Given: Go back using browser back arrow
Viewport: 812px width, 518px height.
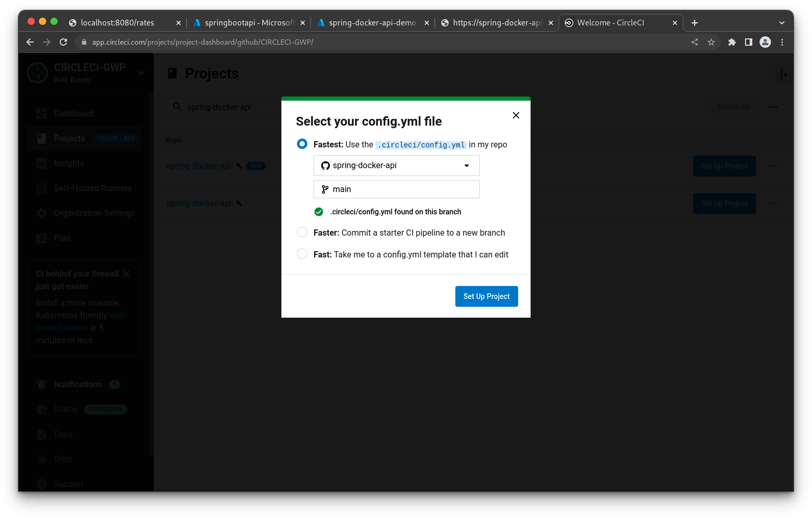Looking at the screenshot, I should [30, 42].
